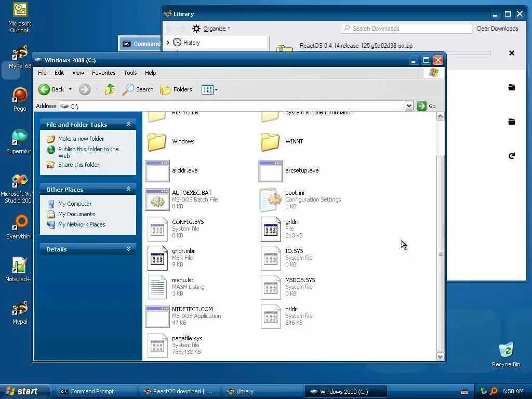532x399 pixels.
Task: Open the Help menu
Action: click(150, 73)
